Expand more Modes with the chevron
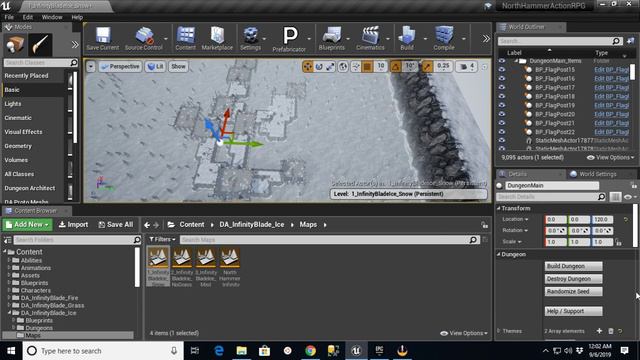The width and height of the screenshot is (640, 360). point(75,44)
